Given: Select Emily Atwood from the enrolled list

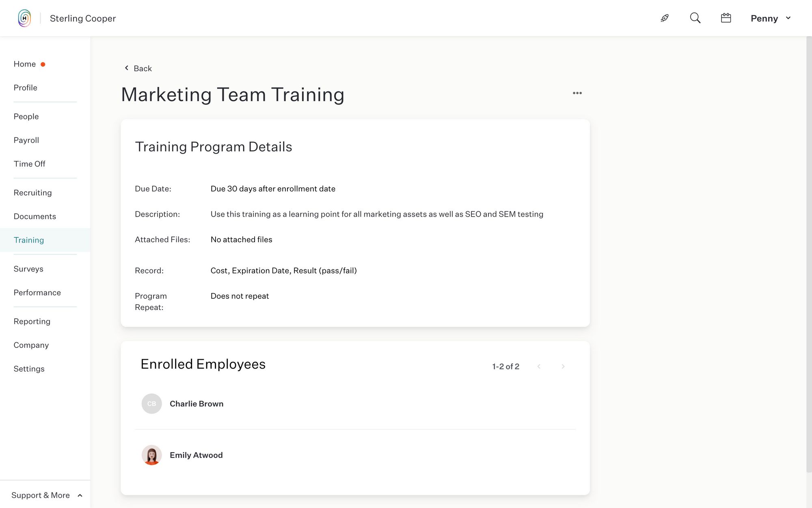Looking at the screenshot, I should pos(196,455).
